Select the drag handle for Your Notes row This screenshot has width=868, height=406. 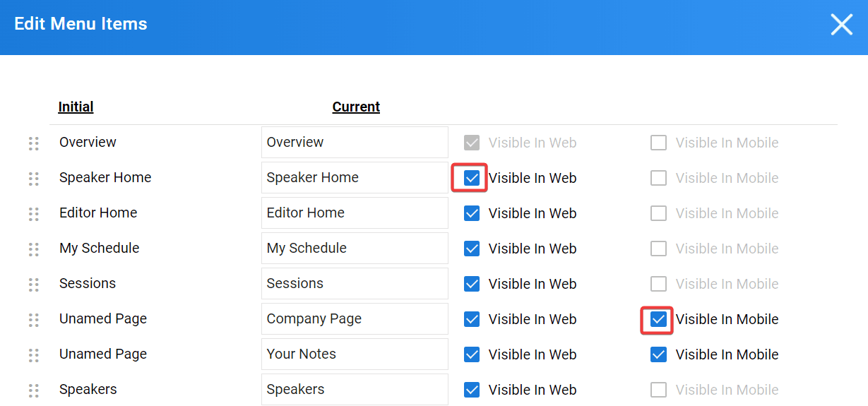(33, 355)
